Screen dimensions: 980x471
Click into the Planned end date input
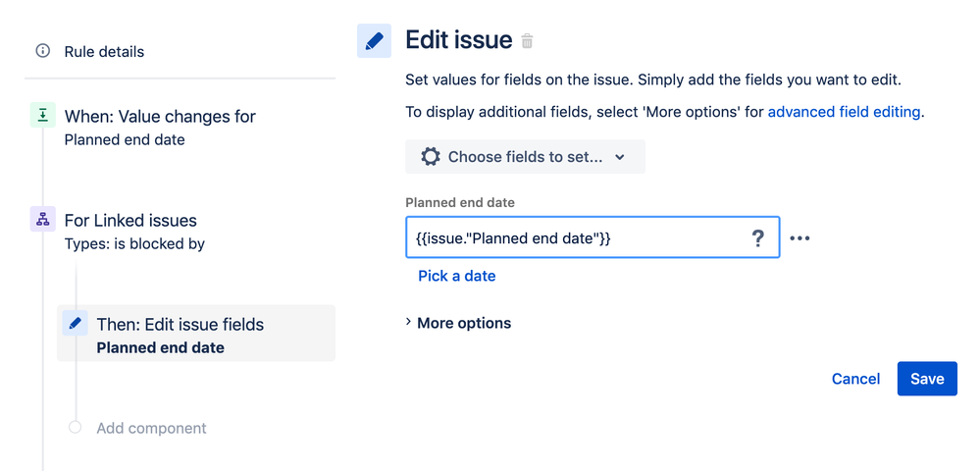click(x=574, y=238)
